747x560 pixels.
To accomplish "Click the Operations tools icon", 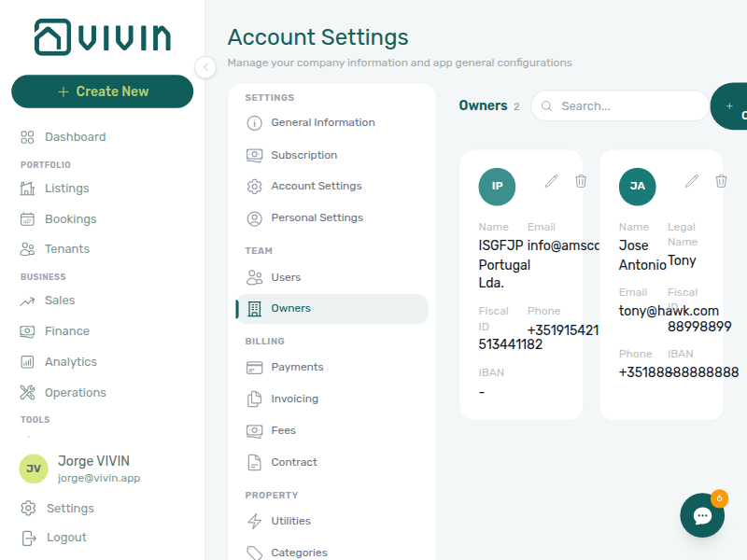I will pyautogui.click(x=27, y=392).
